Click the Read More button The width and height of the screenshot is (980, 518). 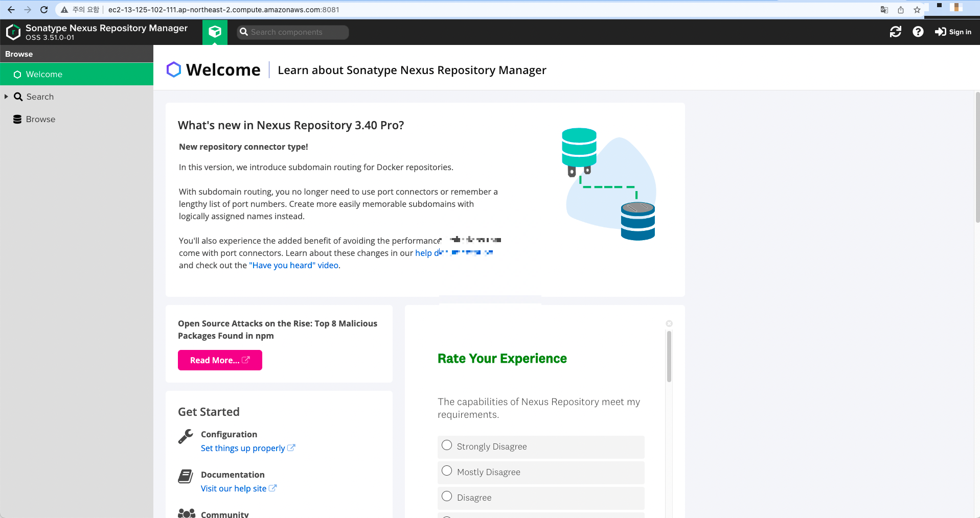220,360
